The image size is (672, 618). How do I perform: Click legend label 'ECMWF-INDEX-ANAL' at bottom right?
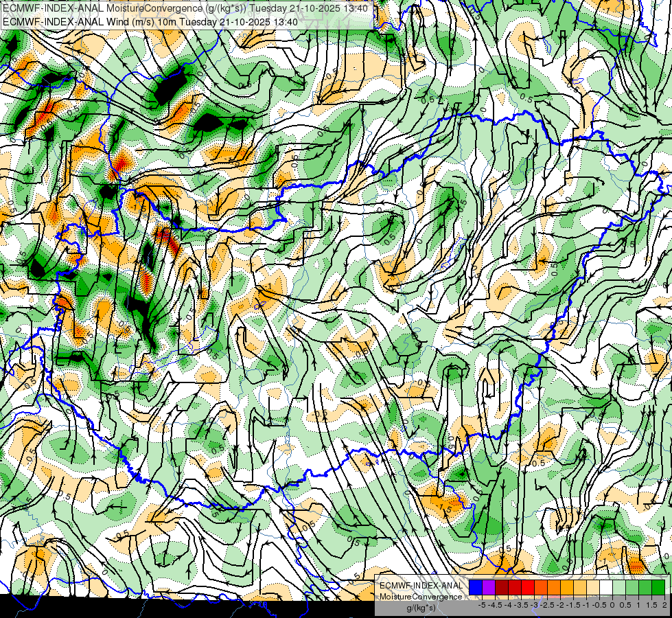(x=421, y=586)
